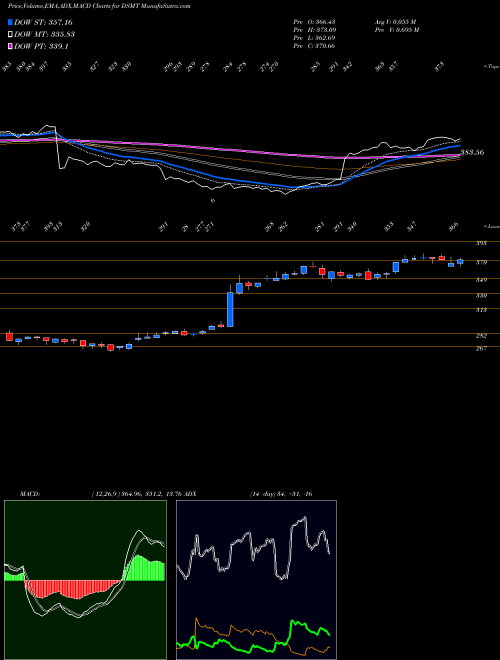Open the green MACD histogram panel
The height and width of the screenshot is (660, 500).
click(85, 580)
